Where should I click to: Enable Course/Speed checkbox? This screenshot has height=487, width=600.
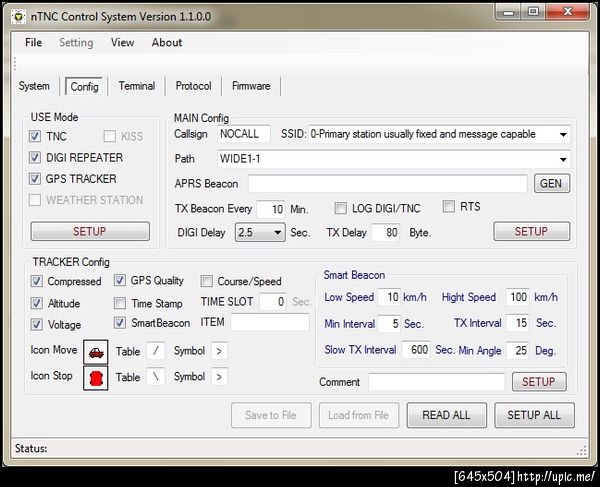click(x=207, y=281)
